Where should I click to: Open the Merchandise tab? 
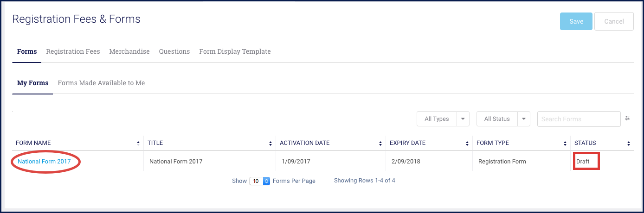pyautogui.click(x=129, y=51)
